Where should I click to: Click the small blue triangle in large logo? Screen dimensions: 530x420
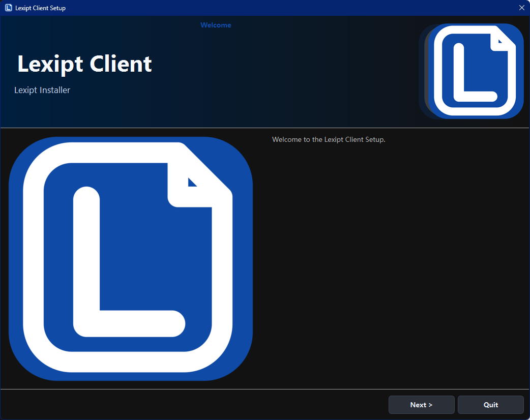click(x=191, y=183)
